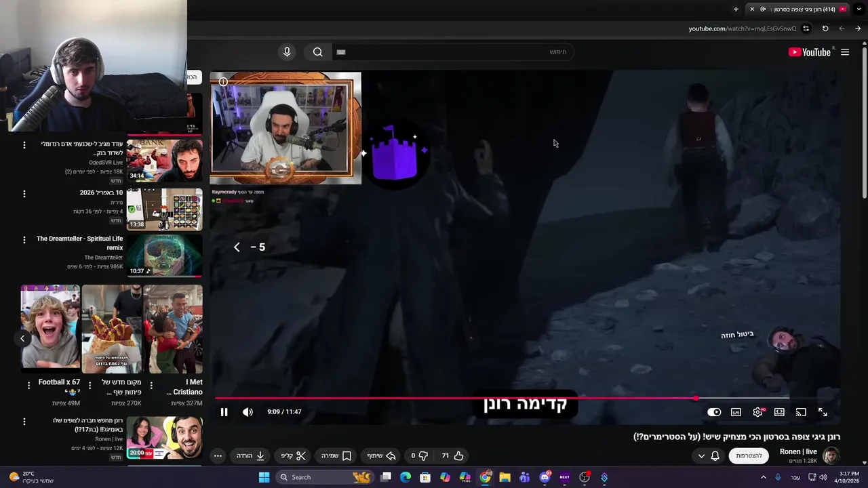Go back with the browser back arrow
The height and width of the screenshot is (488, 868).
coord(858,28)
